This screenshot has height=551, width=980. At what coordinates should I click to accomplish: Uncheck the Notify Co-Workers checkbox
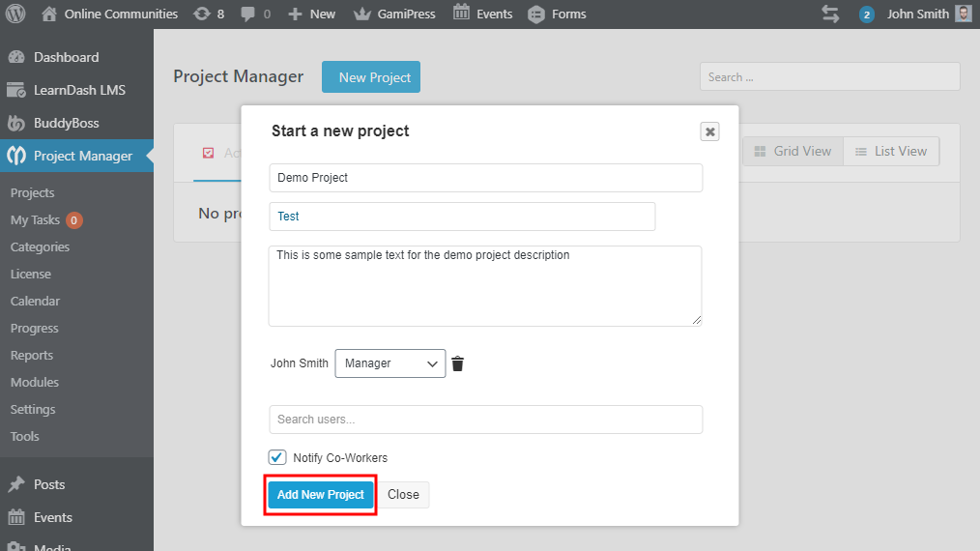click(x=277, y=457)
